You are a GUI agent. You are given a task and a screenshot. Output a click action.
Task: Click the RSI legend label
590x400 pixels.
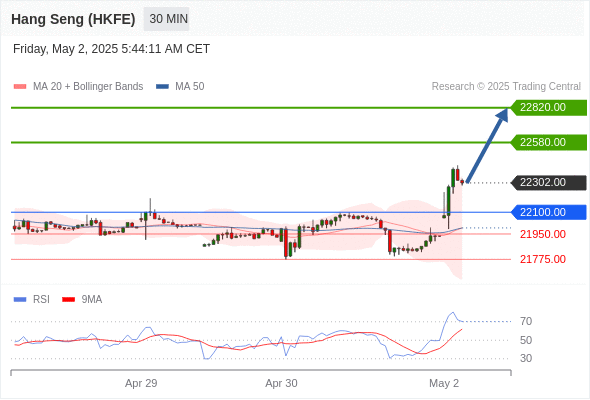tap(41, 300)
